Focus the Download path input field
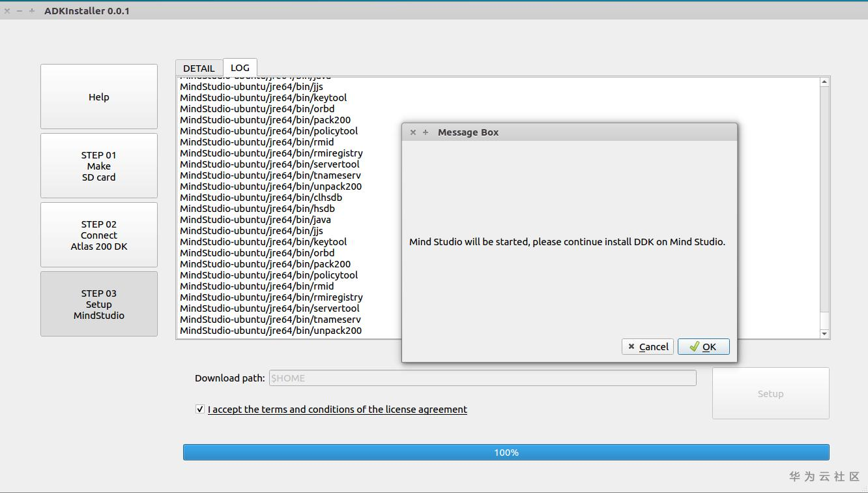 tap(482, 378)
